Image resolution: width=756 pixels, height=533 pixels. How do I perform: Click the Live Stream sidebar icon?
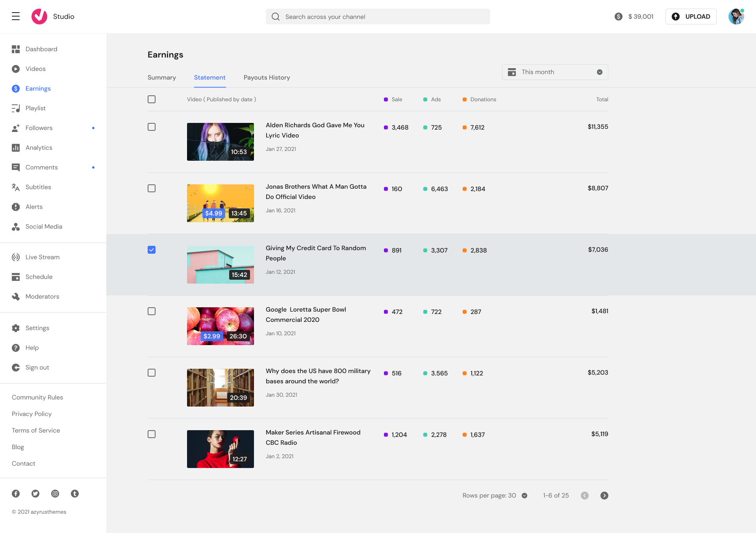(16, 257)
